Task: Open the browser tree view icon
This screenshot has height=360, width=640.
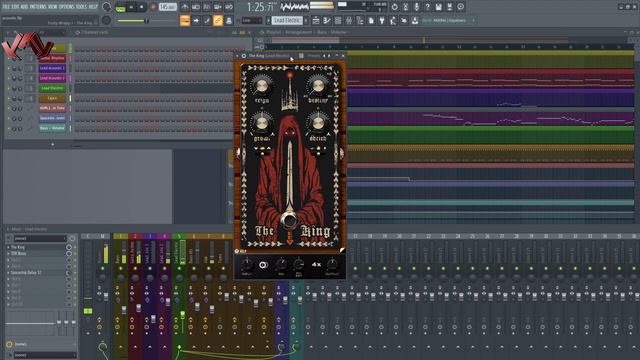Action: pyautogui.click(x=360, y=20)
